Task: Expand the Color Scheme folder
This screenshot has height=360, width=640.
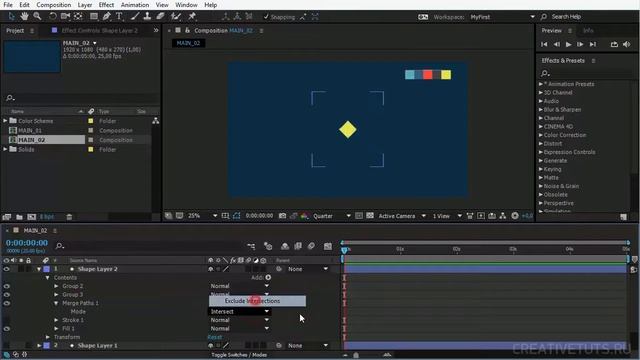Action: click(x=5, y=121)
